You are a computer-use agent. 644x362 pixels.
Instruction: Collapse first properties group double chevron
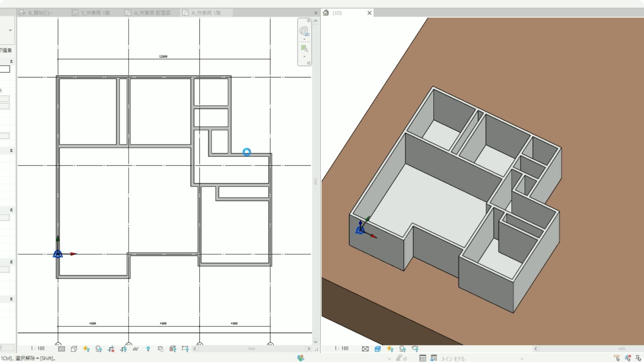[11, 61]
